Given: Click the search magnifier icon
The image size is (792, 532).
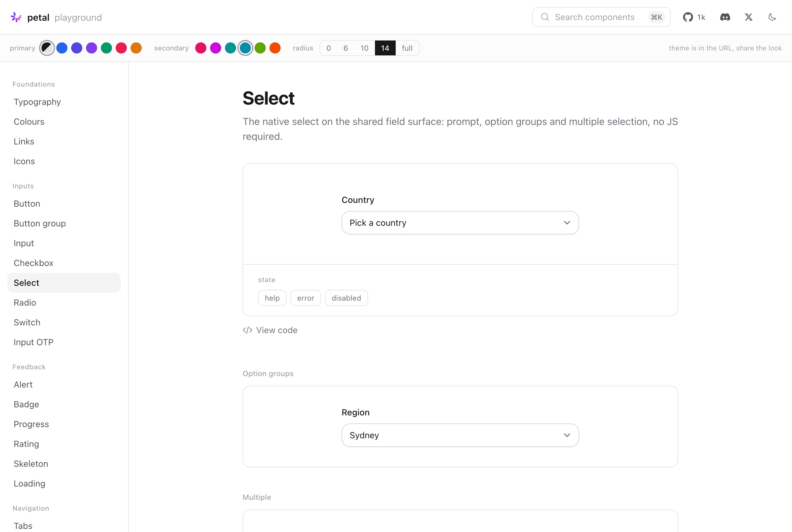Looking at the screenshot, I should [545, 17].
